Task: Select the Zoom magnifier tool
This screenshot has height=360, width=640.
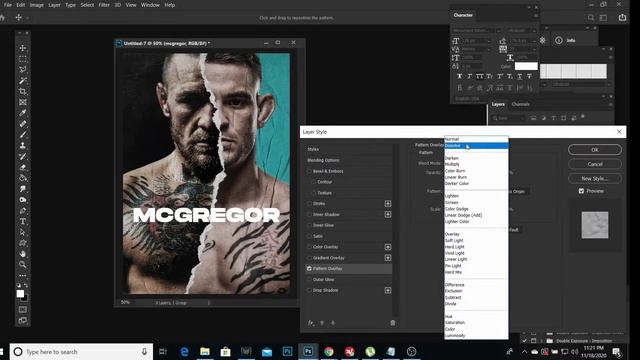Action: (x=22, y=264)
